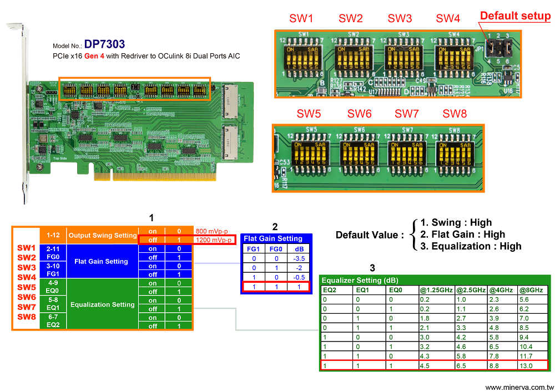Viewport: 555px width, 392px height.
Task: Click the @4GHz column header
Action: (x=502, y=290)
